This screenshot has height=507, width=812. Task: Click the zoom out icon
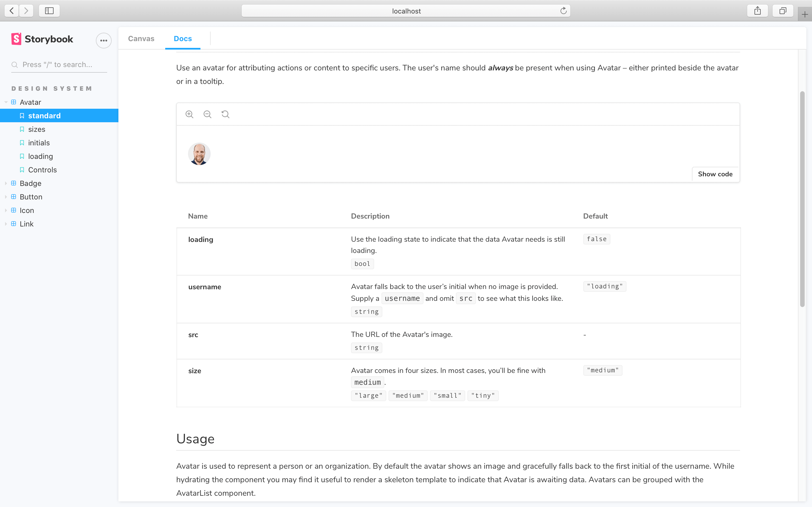(207, 114)
